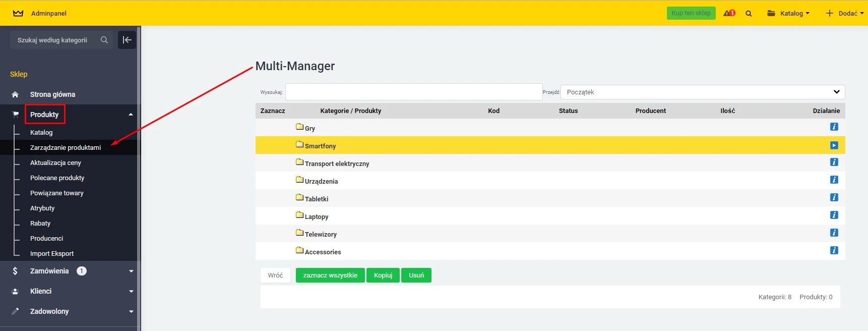The height and width of the screenshot is (331, 868).
Task: Select Import Eksport in sidebar
Action: tap(52, 253)
